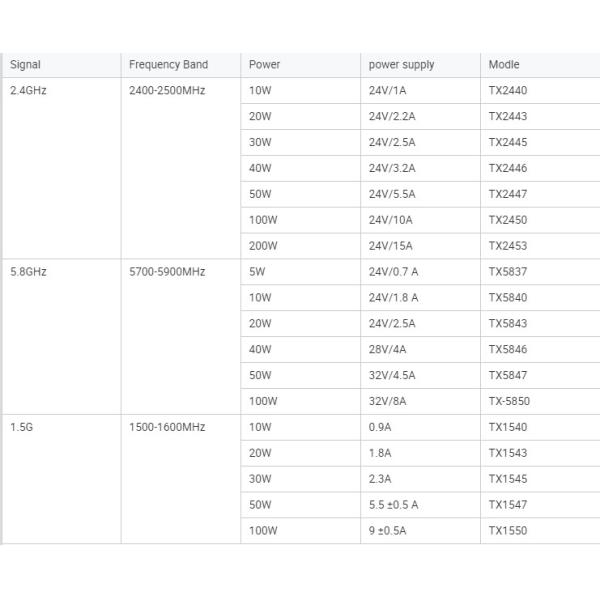Image resolution: width=600 pixels, height=600 pixels.
Task: Click the 5700-5900MHz frequency cell
Action: [166, 272]
